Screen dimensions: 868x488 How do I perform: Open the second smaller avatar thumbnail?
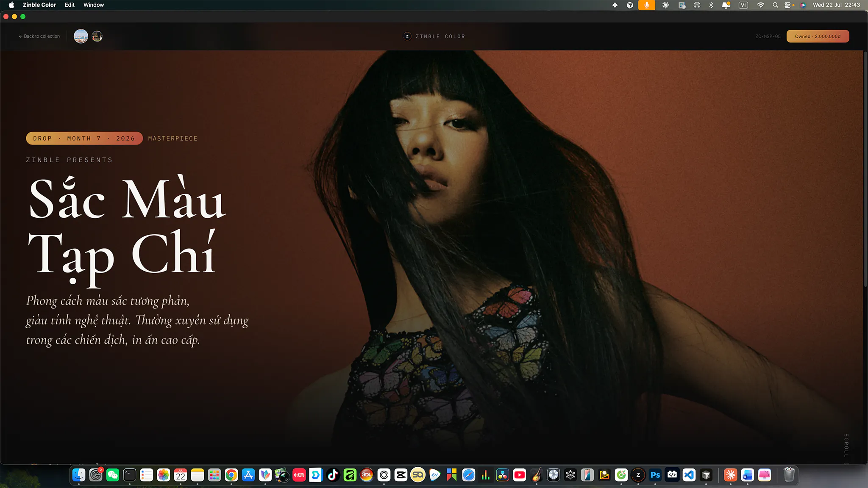pos(97,36)
